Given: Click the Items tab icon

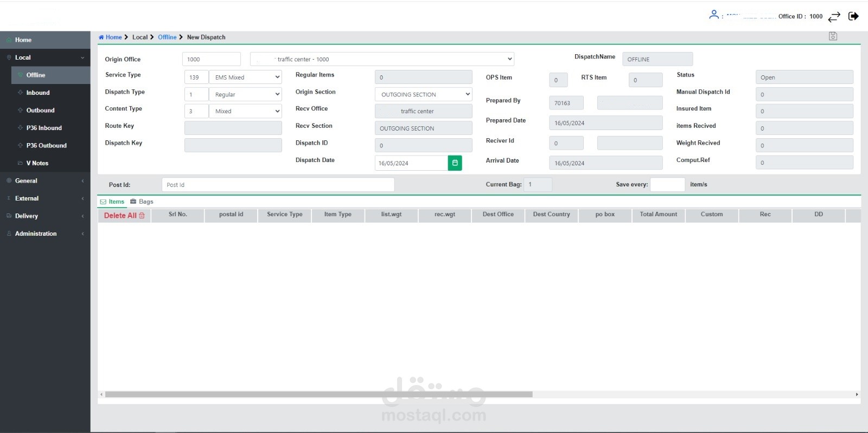Looking at the screenshot, I should click(103, 202).
